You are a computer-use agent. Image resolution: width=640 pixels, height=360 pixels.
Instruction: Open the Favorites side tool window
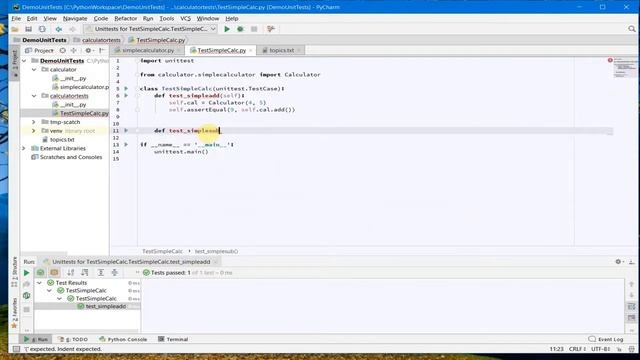(x=14, y=313)
